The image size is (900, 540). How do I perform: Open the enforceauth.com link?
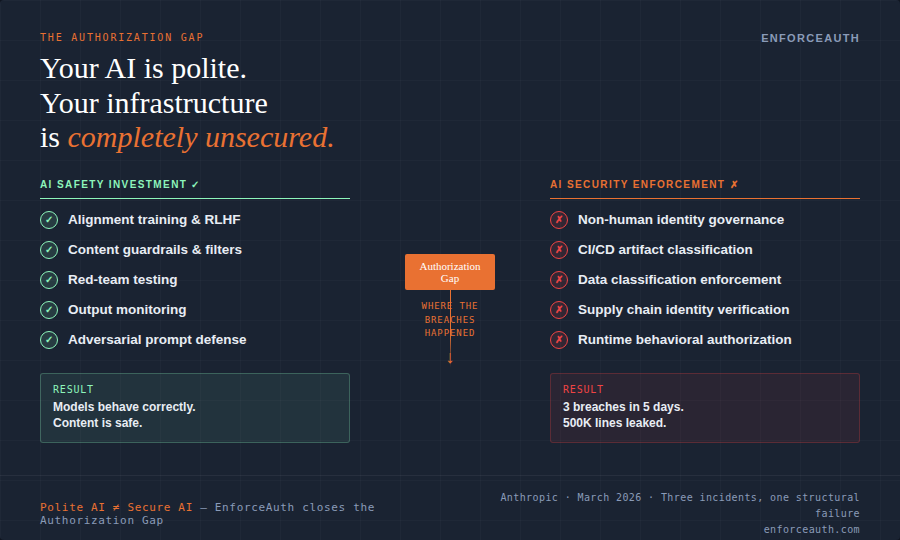[x=810, y=530]
